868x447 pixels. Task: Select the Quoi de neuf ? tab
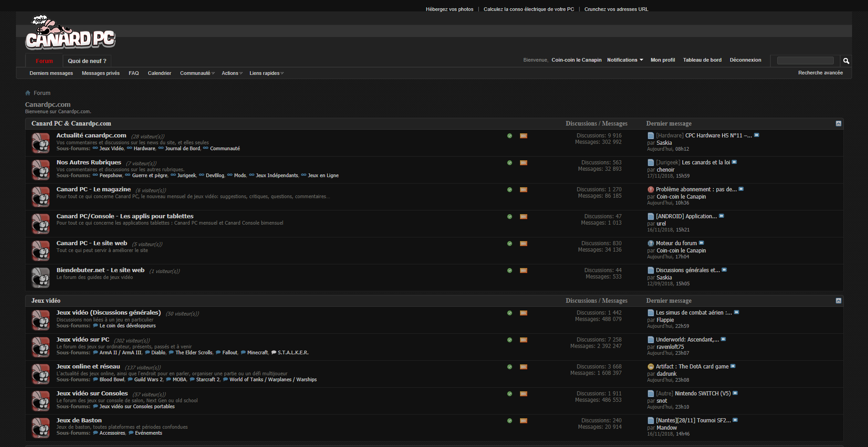(87, 61)
